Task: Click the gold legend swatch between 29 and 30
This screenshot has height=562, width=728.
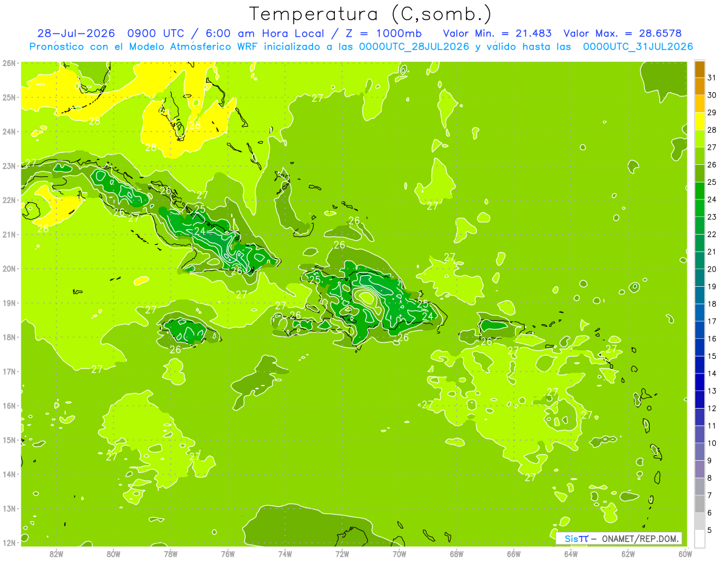Action: (699, 104)
